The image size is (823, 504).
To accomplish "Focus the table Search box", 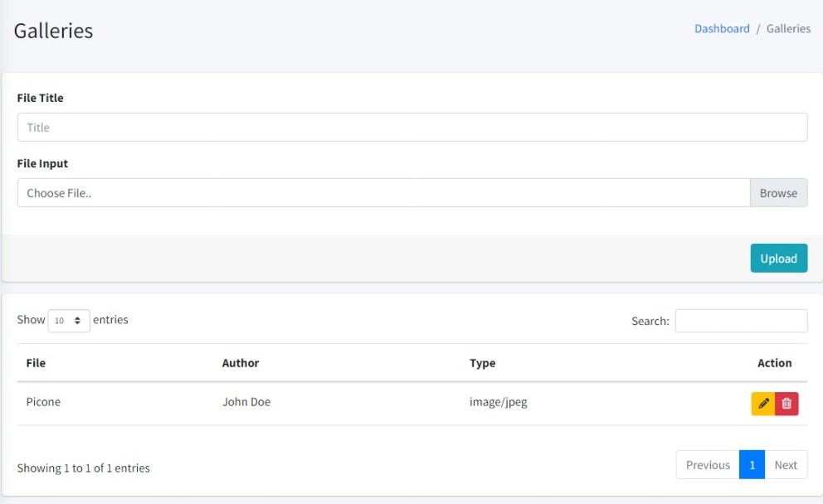I will pos(741,321).
